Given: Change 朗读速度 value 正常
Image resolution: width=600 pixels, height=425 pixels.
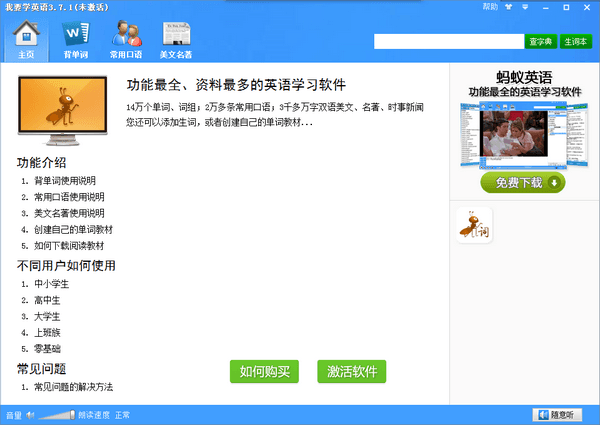Looking at the screenshot, I should (122, 415).
